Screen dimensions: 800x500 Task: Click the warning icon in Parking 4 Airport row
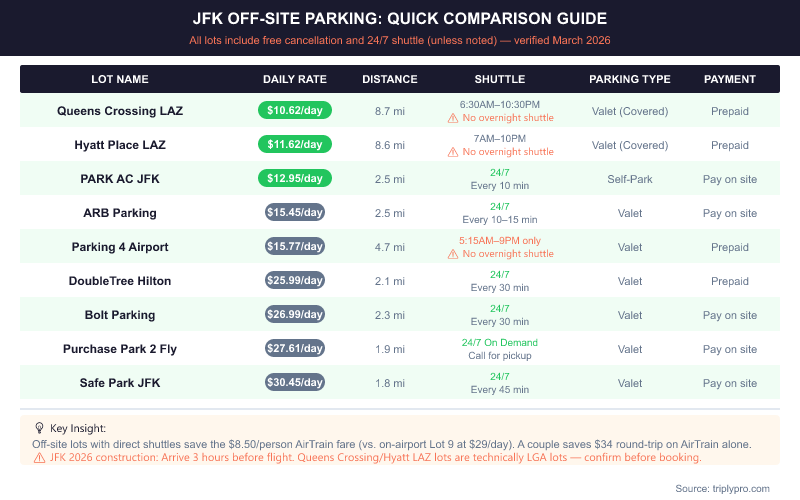pyautogui.click(x=453, y=254)
